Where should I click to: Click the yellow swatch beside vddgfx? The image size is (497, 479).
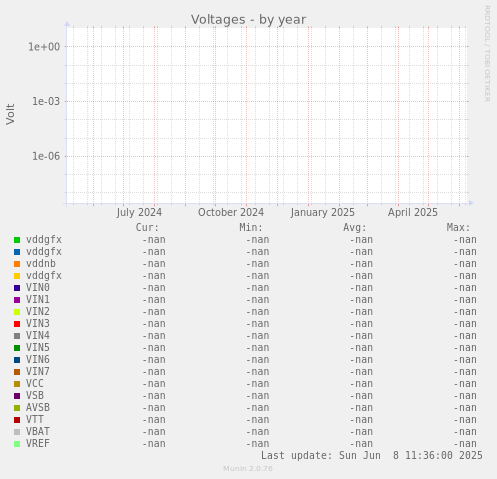pos(17,276)
